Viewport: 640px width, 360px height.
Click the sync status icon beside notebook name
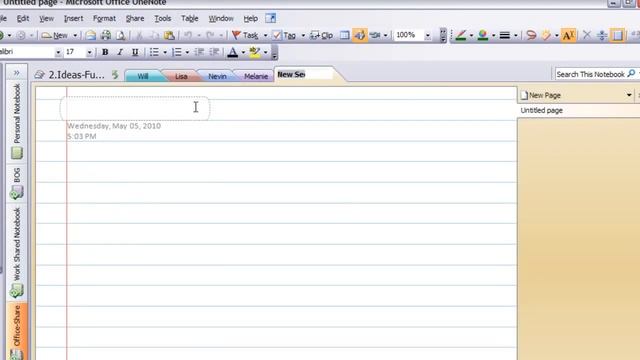pyautogui.click(x=115, y=75)
